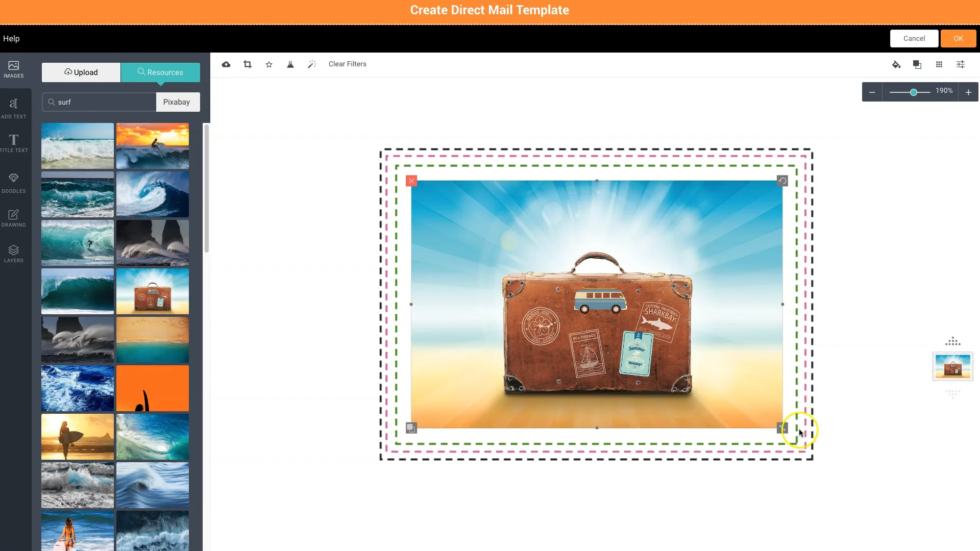Click the zoom slider handle
980x551 pixels.
(x=914, y=92)
